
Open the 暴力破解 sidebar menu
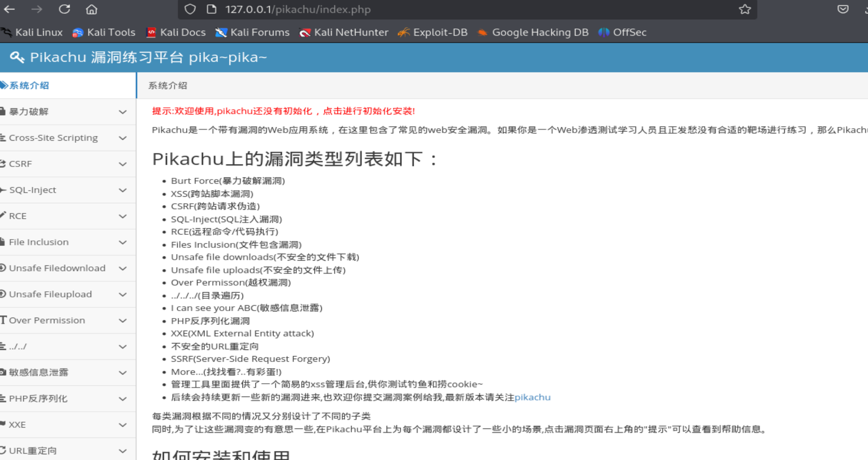68,112
